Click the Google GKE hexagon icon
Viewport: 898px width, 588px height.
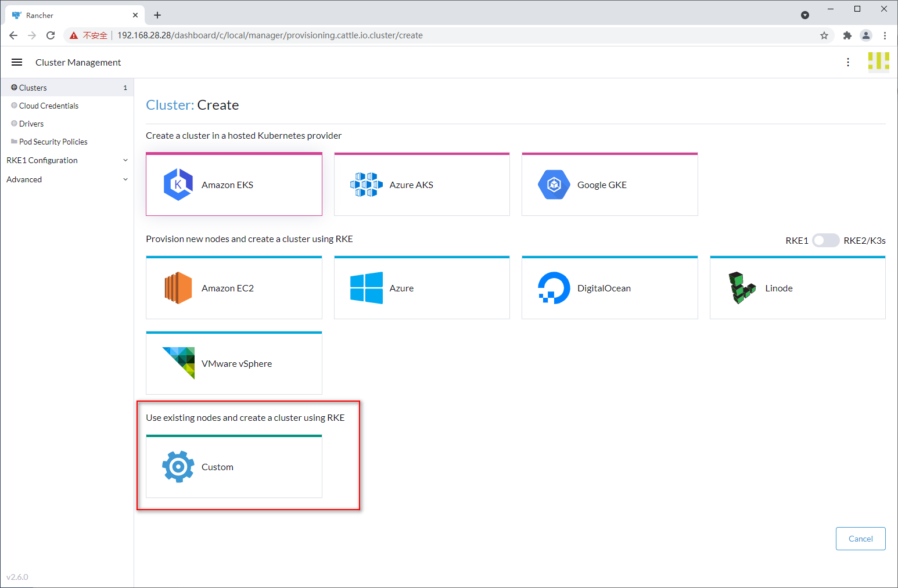(554, 185)
